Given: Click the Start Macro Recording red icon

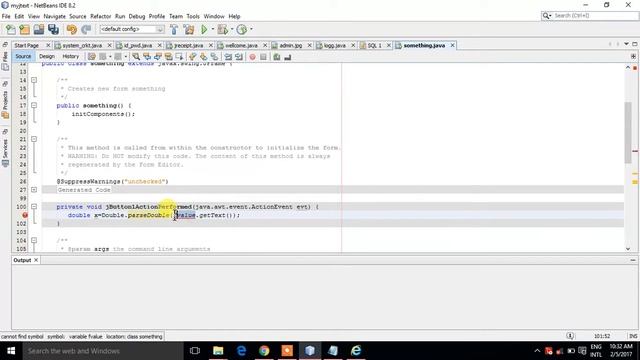Looking at the screenshot, I should (253, 57).
